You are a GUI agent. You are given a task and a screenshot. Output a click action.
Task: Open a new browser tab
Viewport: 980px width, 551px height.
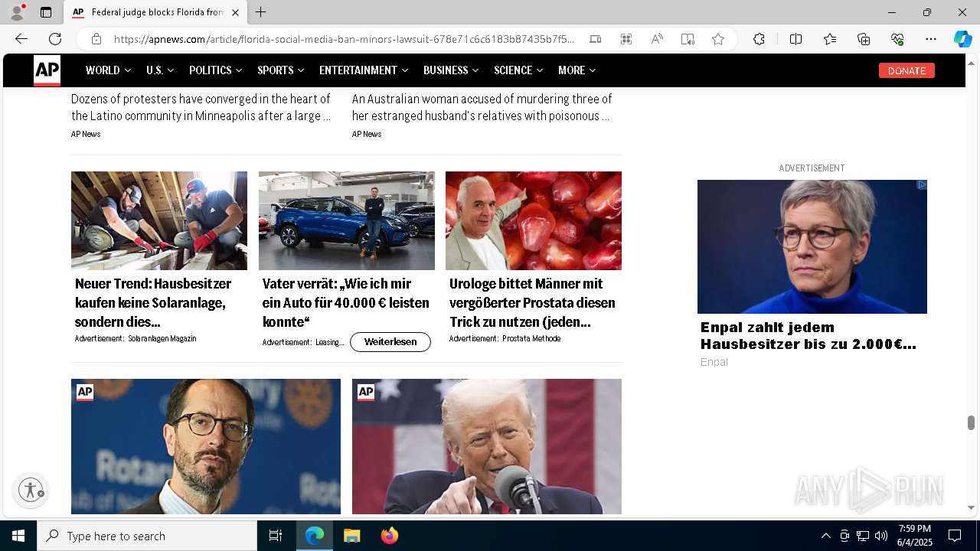point(261,12)
